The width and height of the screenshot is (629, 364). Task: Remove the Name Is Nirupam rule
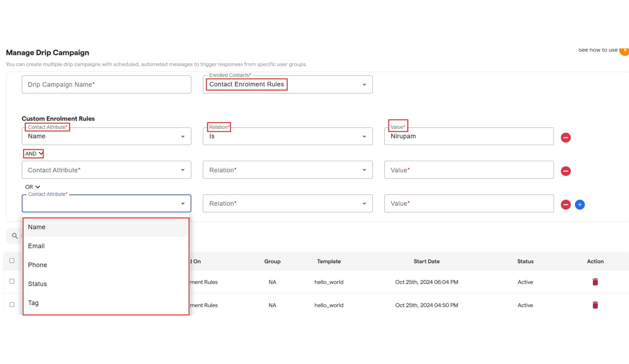566,138
